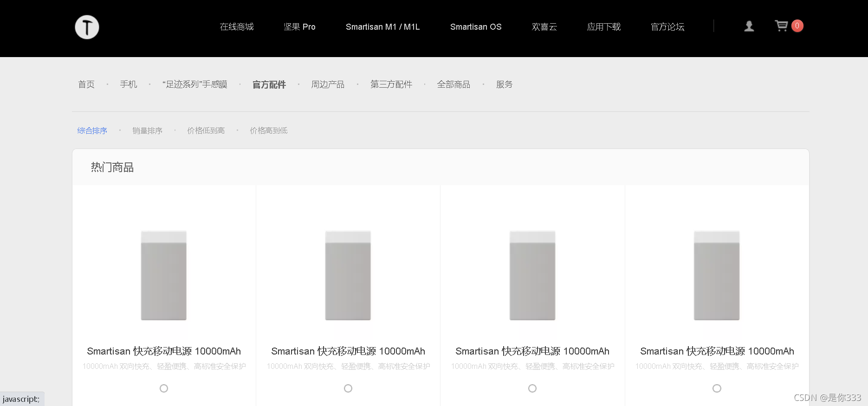This screenshot has height=406, width=868.
Task: Open fourth power bank product image
Action: pyautogui.click(x=717, y=275)
